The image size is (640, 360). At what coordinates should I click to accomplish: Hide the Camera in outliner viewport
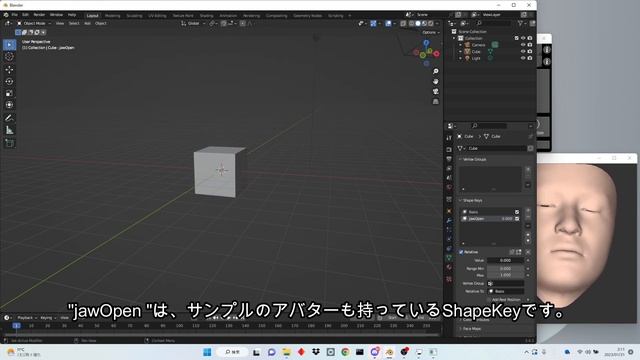[523, 45]
